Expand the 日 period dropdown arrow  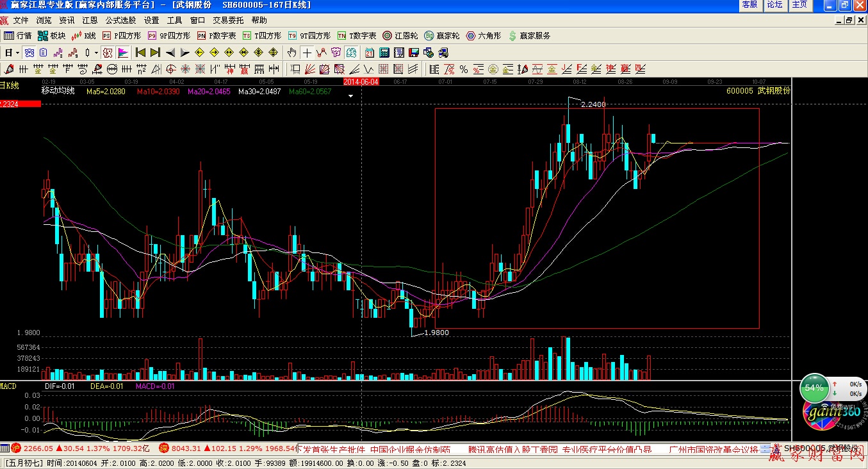(x=17, y=53)
